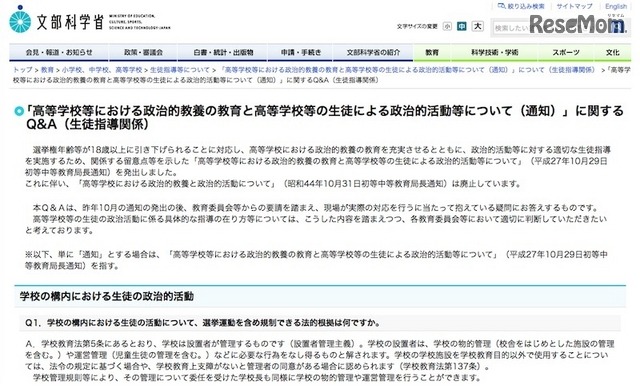Viewport: 640px width, 389px height.
Task: Open the 政策・審議会 menu
Action: pyautogui.click(x=143, y=52)
